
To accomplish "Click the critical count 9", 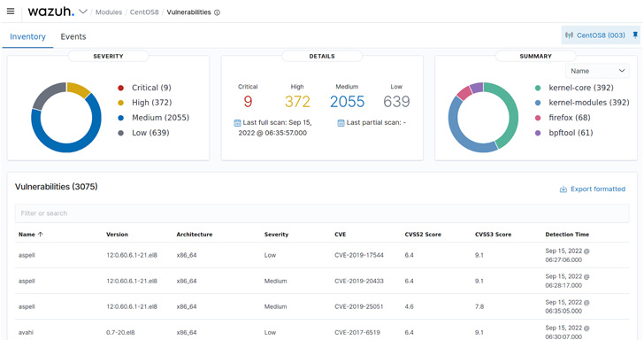I will point(248,102).
